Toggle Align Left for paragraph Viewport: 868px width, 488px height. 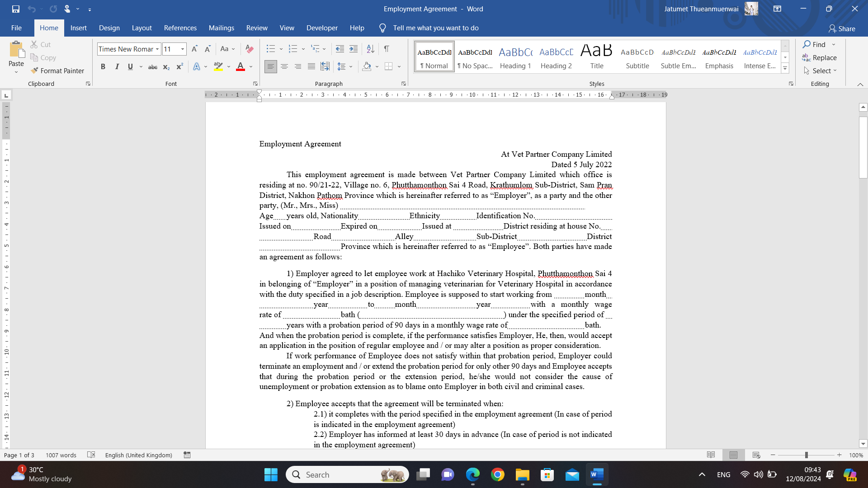tap(270, 67)
